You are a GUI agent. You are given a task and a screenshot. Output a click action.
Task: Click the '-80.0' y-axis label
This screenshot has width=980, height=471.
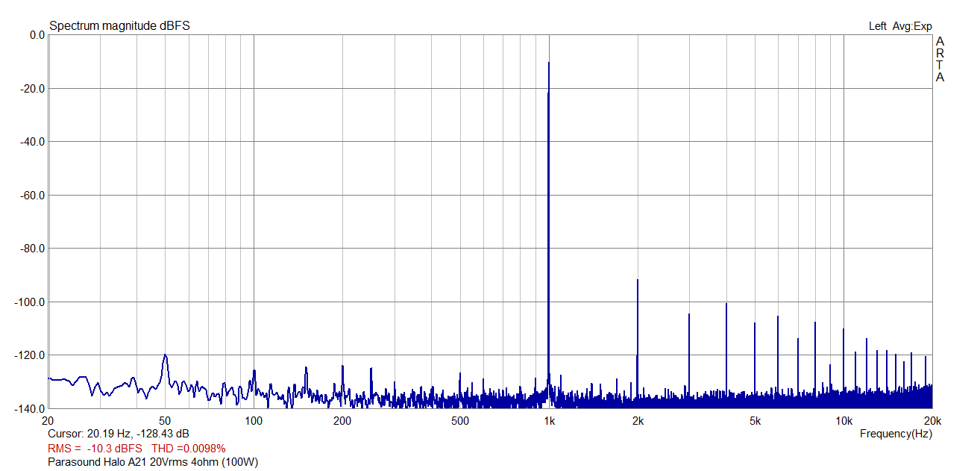tap(33, 249)
